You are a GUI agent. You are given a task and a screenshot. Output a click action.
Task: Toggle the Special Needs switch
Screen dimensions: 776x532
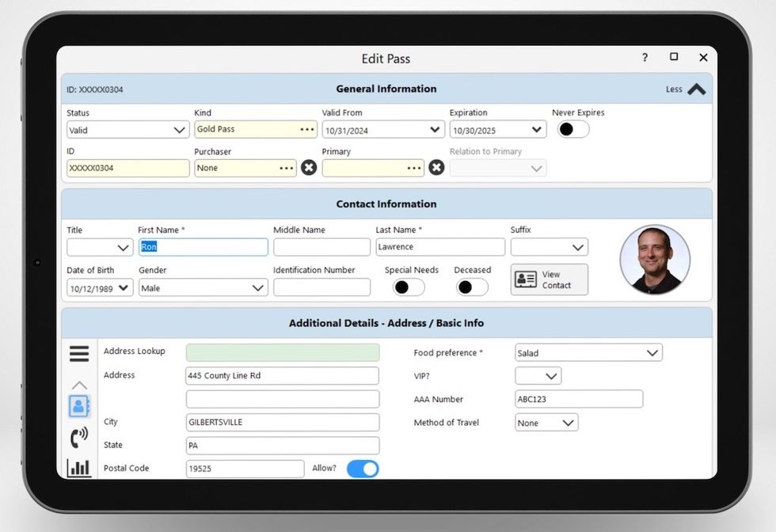click(409, 287)
